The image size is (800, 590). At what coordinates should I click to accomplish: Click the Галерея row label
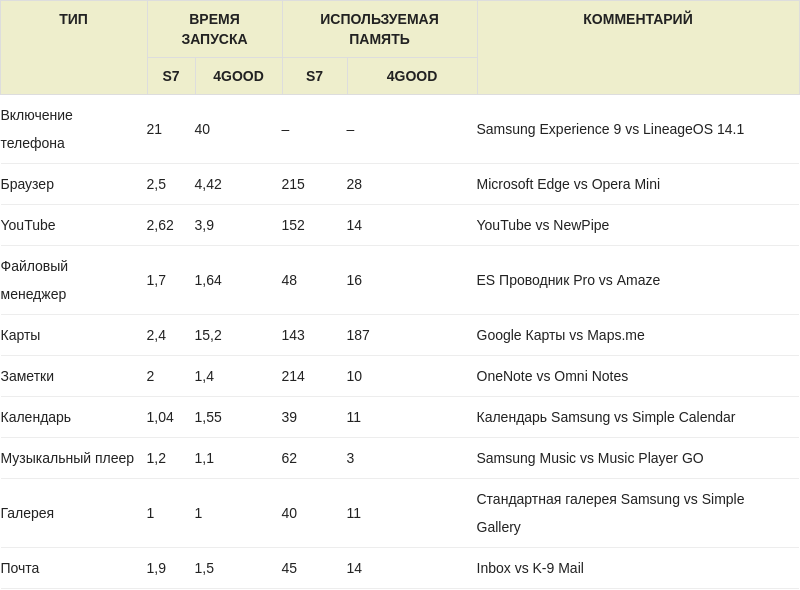28,513
